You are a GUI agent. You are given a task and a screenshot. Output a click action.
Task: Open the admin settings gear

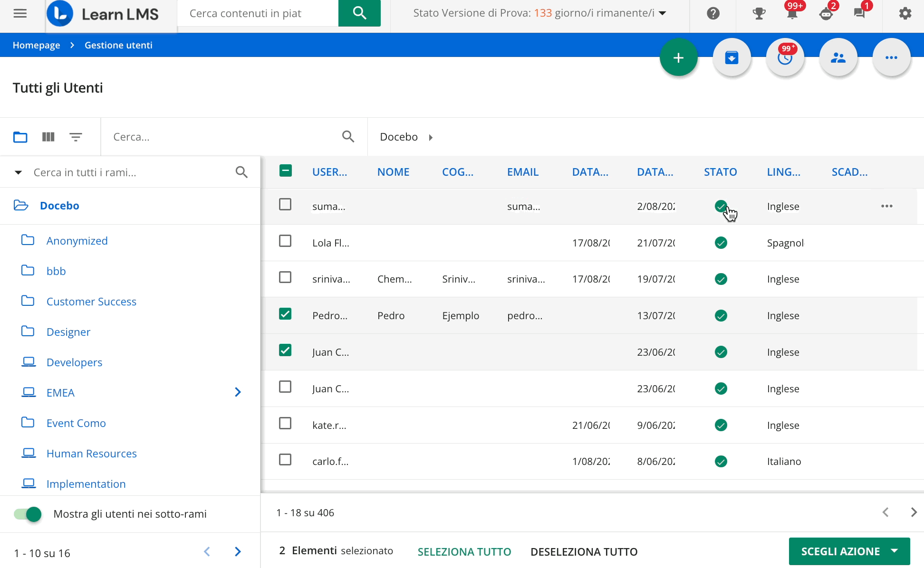pos(905,13)
